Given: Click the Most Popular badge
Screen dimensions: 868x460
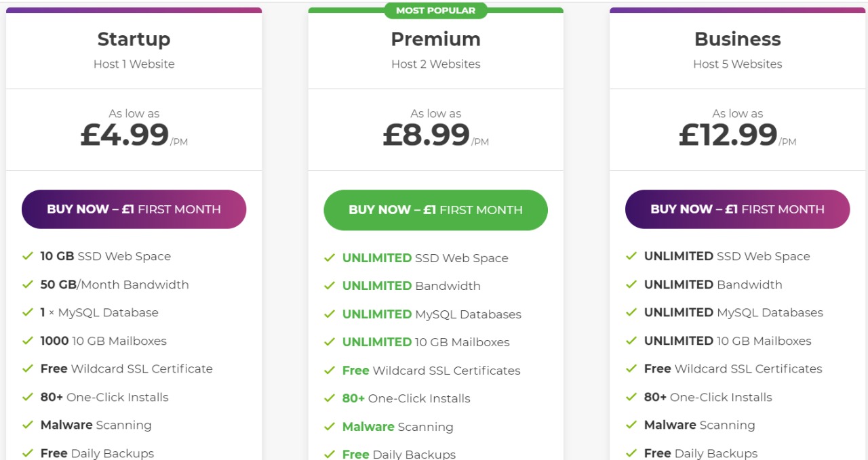Looking at the screenshot, I should pos(435,10).
